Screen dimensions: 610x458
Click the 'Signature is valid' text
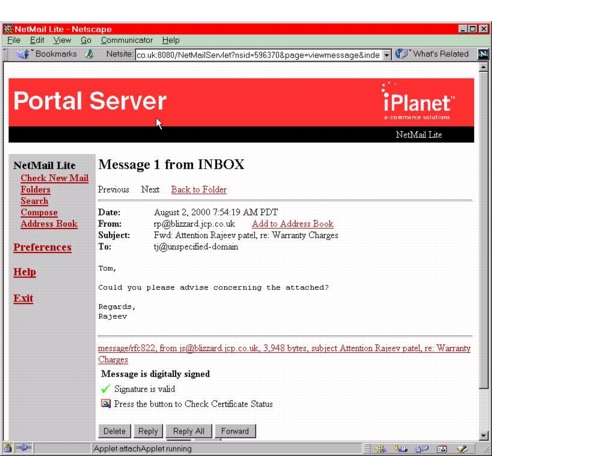tap(145, 389)
